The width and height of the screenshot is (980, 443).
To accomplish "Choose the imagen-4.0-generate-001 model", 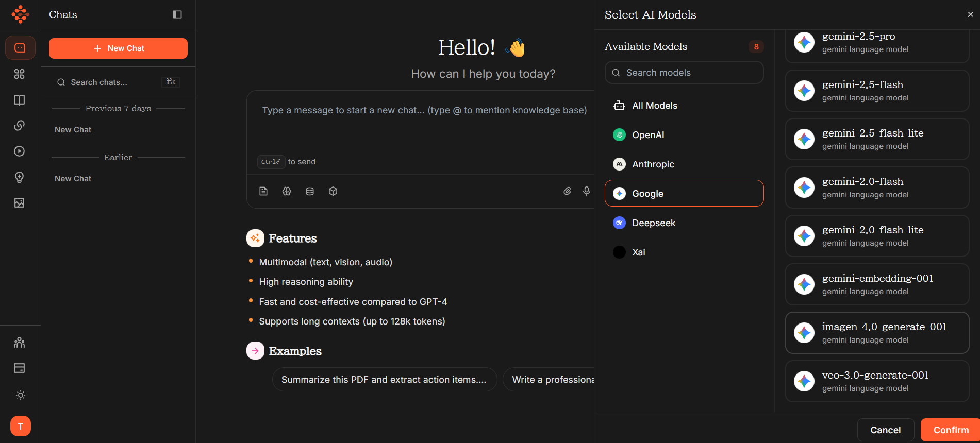I will point(877,333).
